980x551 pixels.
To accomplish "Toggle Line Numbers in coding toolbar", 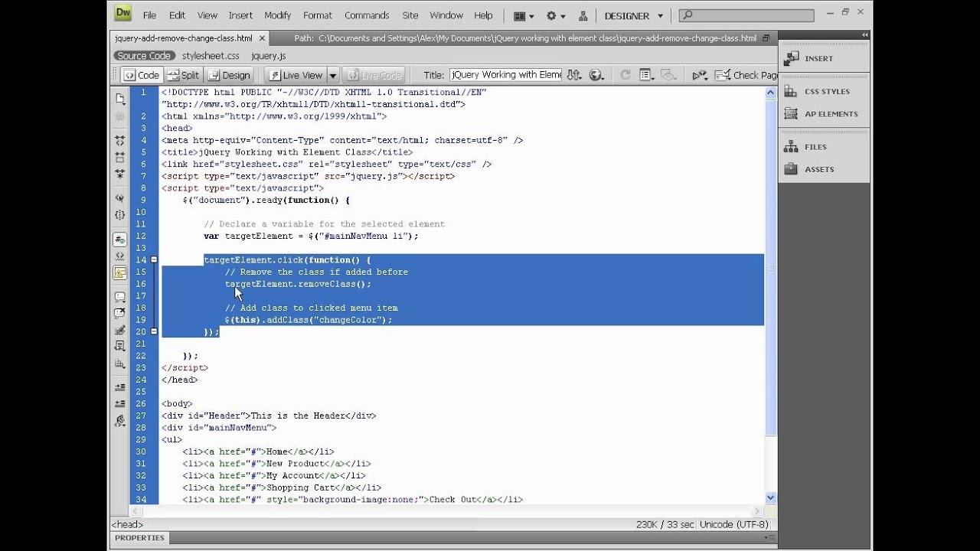I will pyautogui.click(x=120, y=240).
